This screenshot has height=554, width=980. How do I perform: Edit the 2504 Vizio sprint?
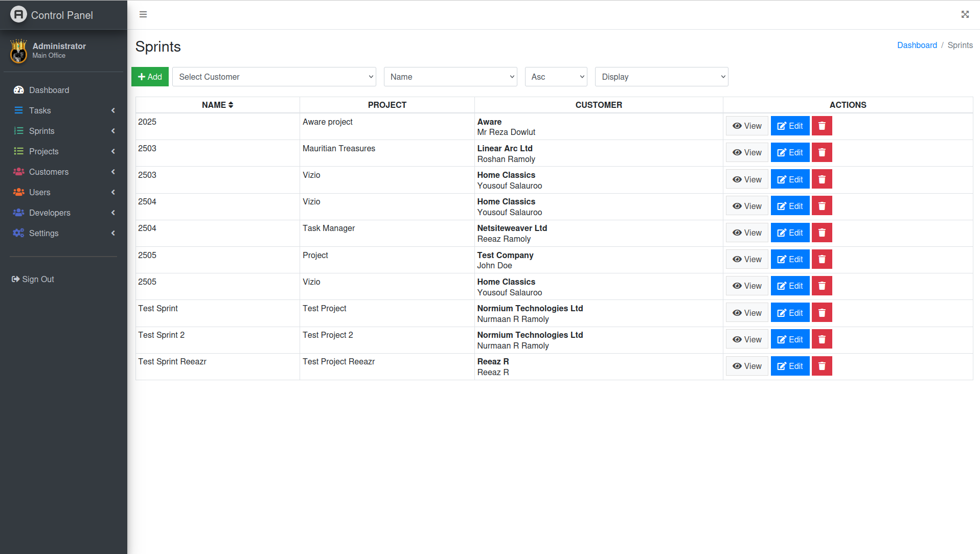790,206
